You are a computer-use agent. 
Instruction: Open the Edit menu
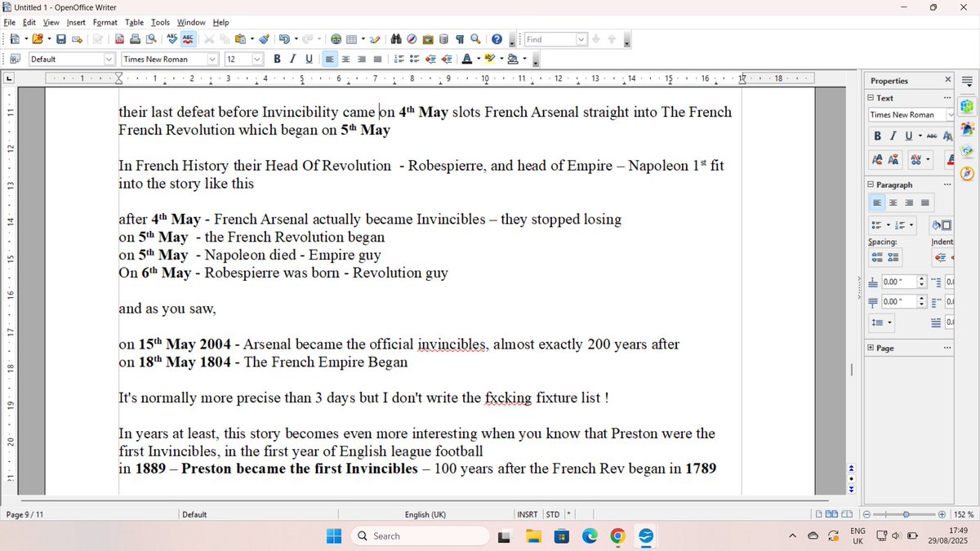29,22
